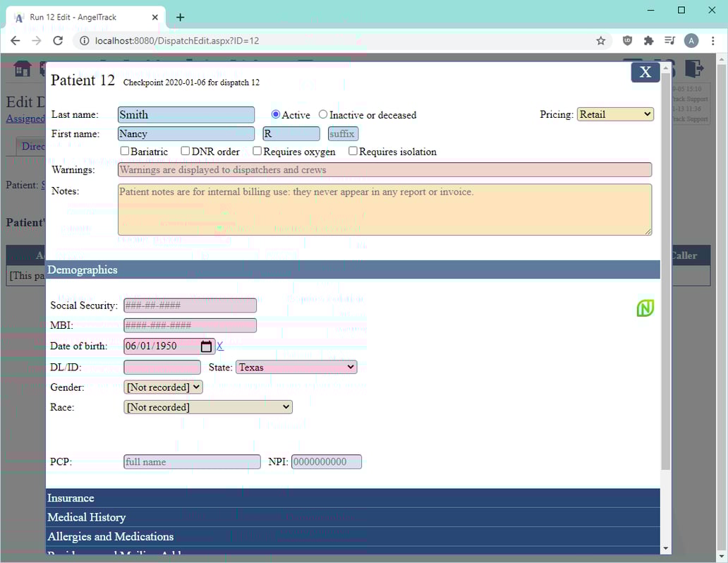Open the browser profile avatar icon
Screen dimensions: 728x563
[x=691, y=40]
